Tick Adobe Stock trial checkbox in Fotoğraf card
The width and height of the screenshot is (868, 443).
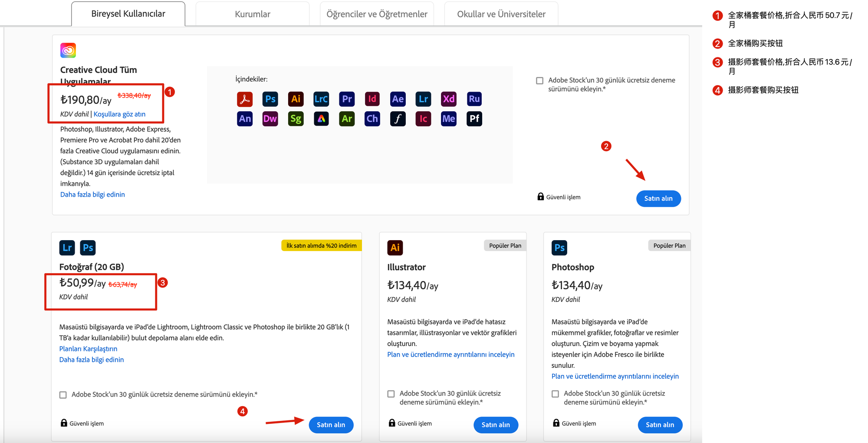click(x=63, y=395)
